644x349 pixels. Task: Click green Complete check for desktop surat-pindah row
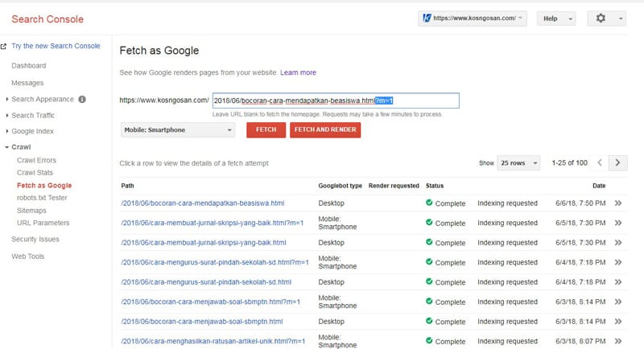click(x=429, y=281)
